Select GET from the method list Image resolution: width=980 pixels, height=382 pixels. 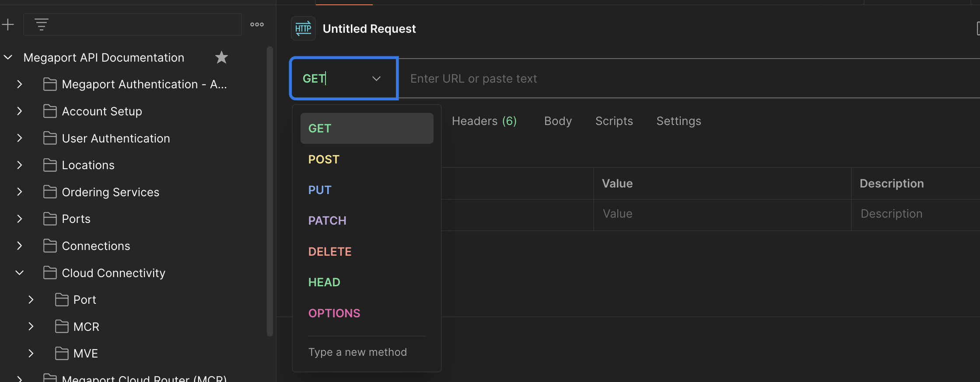pos(367,128)
